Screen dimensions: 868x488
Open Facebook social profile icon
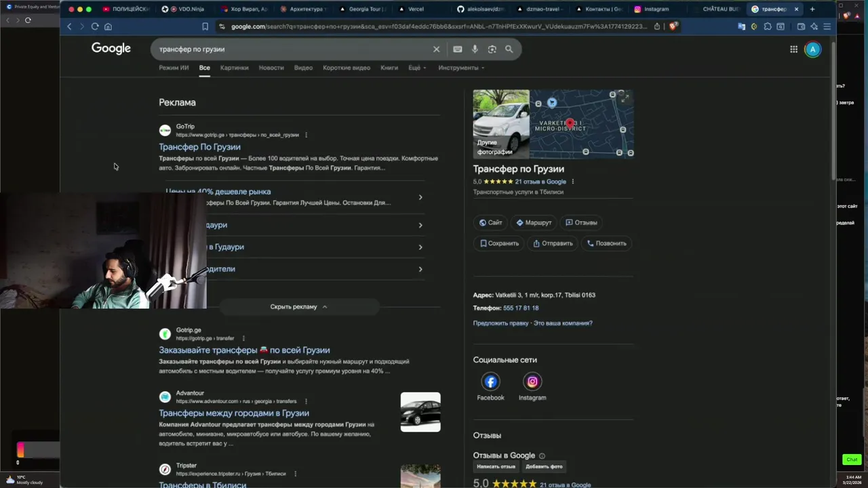[490, 382]
